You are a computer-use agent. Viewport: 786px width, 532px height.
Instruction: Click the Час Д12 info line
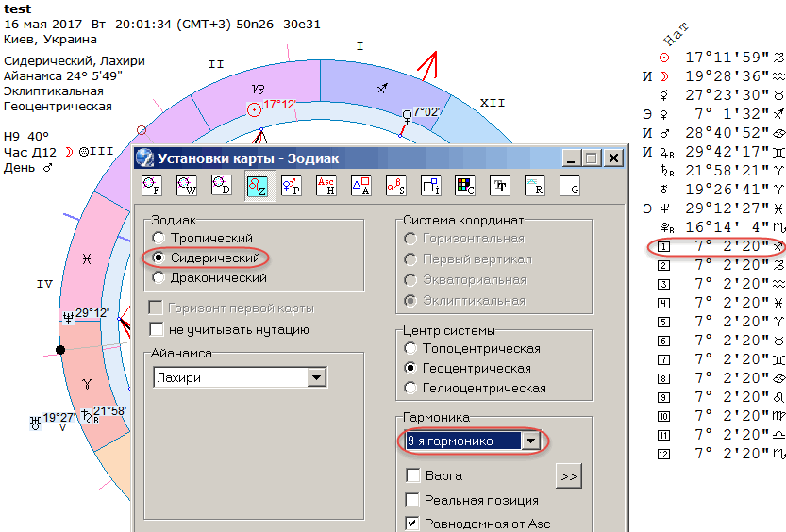click(x=59, y=152)
